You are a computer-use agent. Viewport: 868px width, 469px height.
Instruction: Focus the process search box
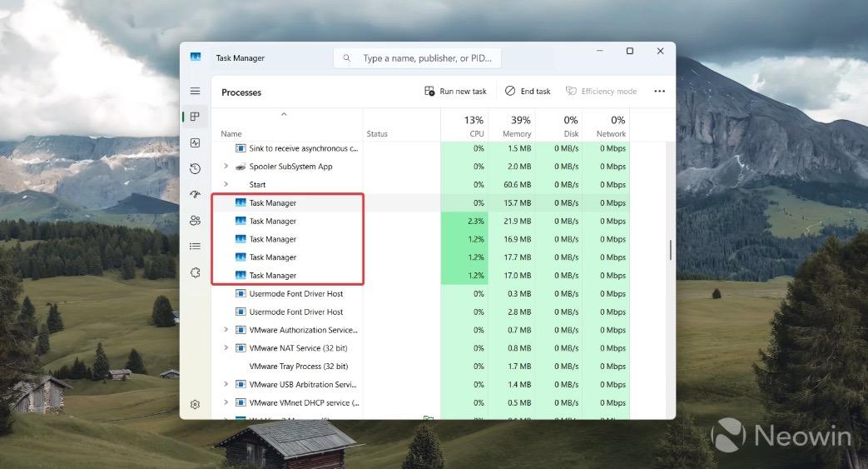[424, 58]
